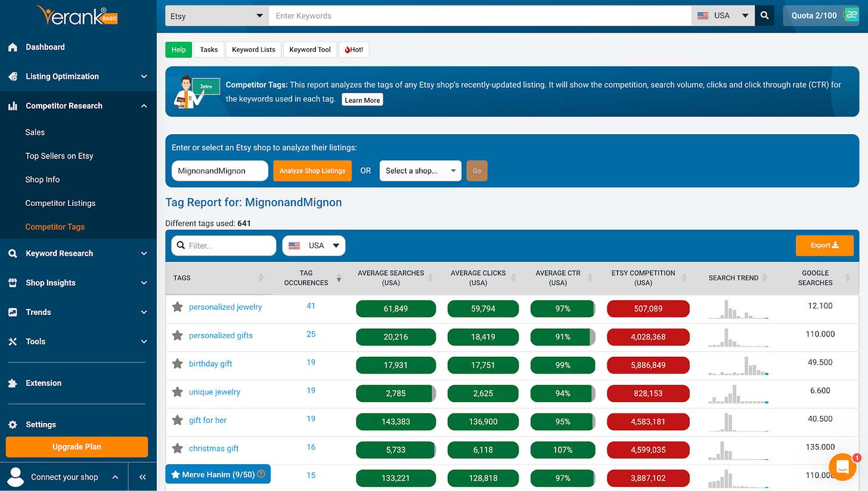
Task: Open the Etsy marketplace dropdown
Action: coord(217,16)
